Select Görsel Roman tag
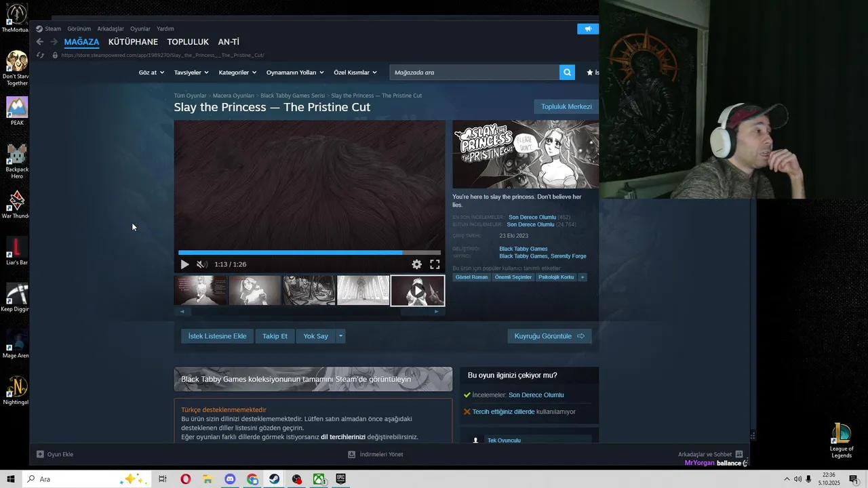 click(x=471, y=277)
